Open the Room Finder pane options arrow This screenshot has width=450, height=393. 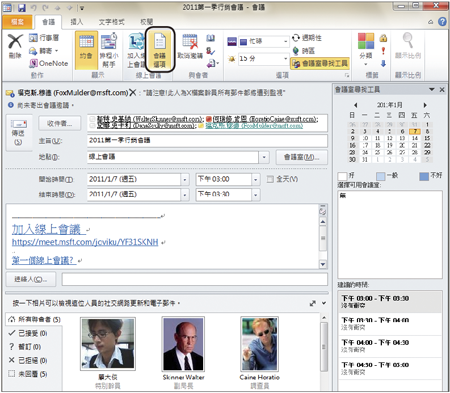(x=432, y=89)
